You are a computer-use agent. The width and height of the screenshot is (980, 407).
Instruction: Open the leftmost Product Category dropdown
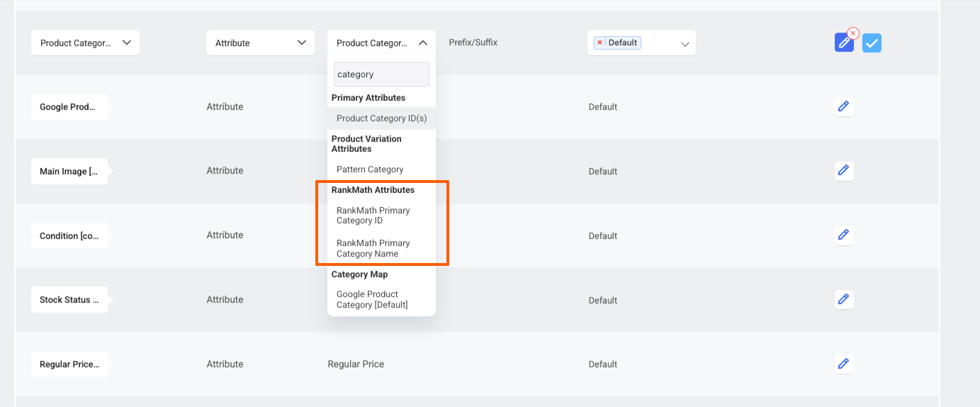(x=85, y=43)
